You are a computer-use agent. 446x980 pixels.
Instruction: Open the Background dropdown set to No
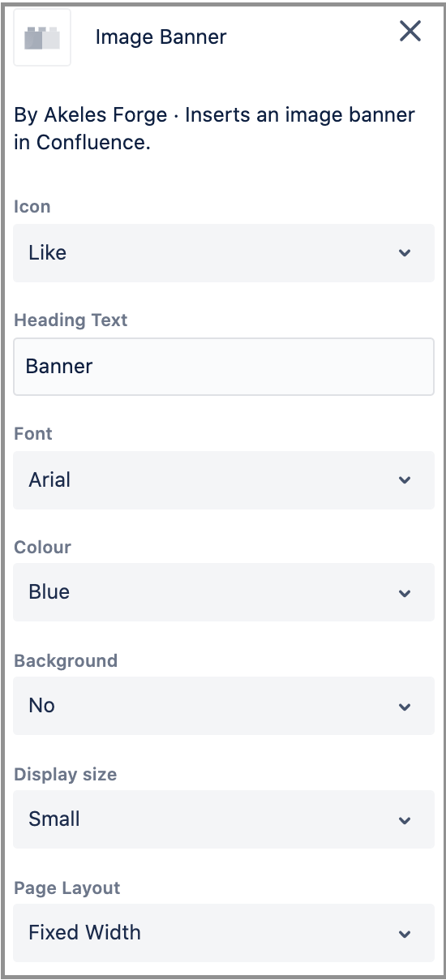[224, 706]
